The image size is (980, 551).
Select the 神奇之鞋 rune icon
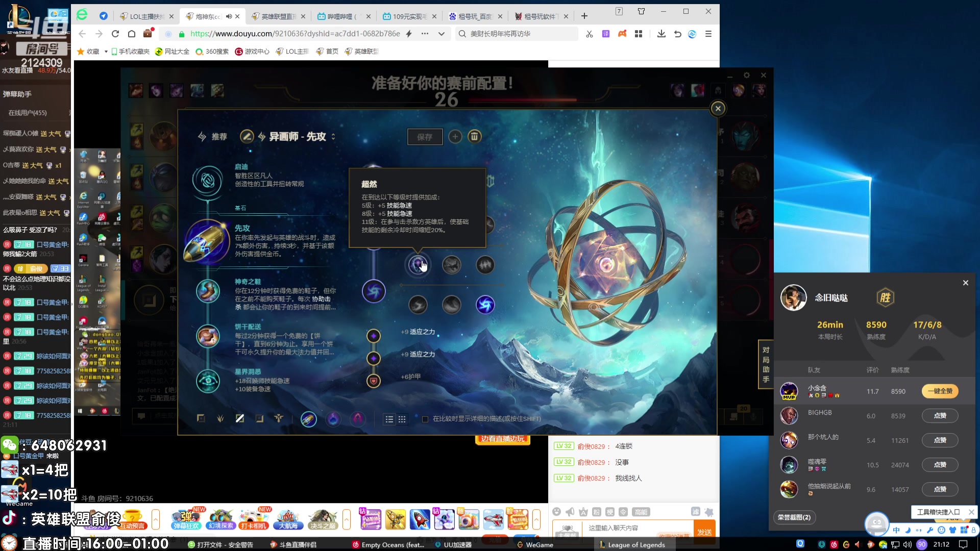[x=208, y=291]
